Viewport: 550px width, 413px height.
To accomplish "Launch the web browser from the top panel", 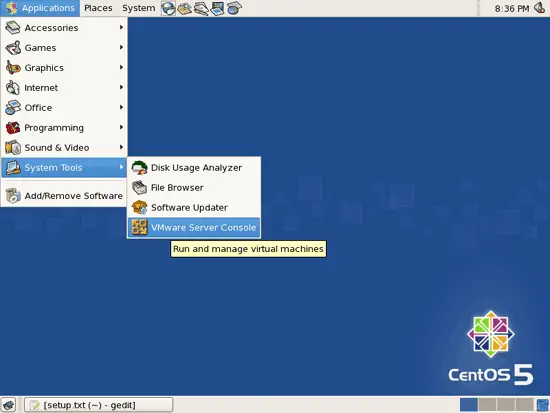I will [168, 8].
